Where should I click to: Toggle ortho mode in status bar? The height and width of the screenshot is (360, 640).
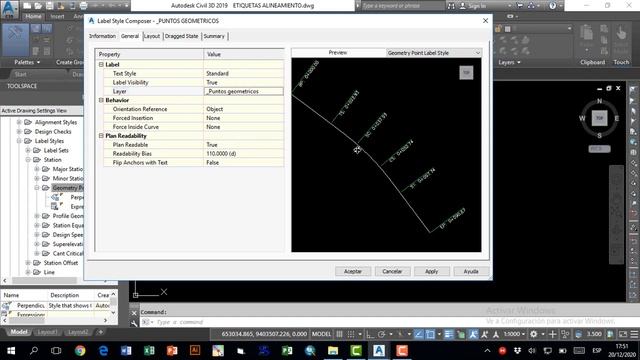pos(370,334)
